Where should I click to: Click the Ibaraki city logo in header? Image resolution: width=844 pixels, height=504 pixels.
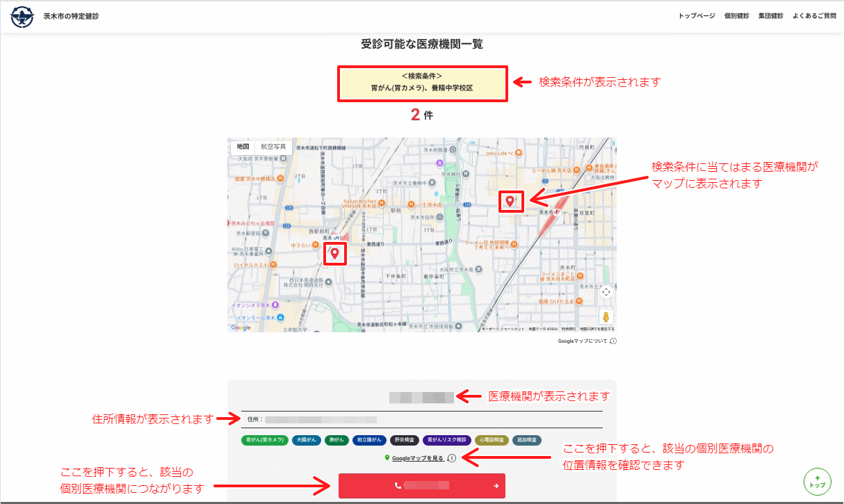[22, 16]
